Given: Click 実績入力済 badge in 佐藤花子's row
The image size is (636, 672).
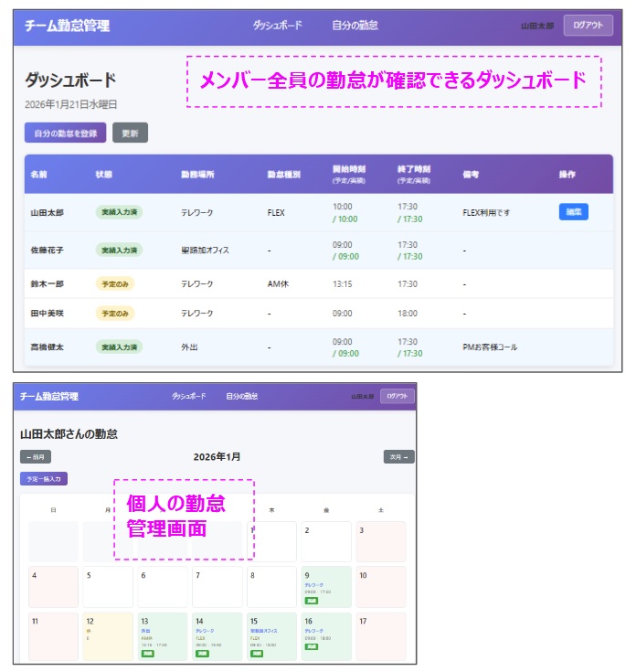Looking at the screenshot, I should [119, 250].
